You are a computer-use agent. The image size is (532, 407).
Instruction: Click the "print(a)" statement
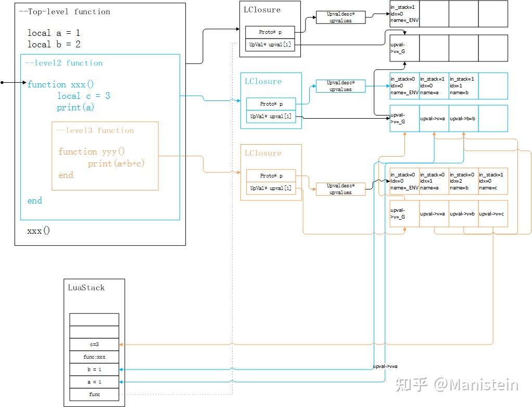coord(75,108)
